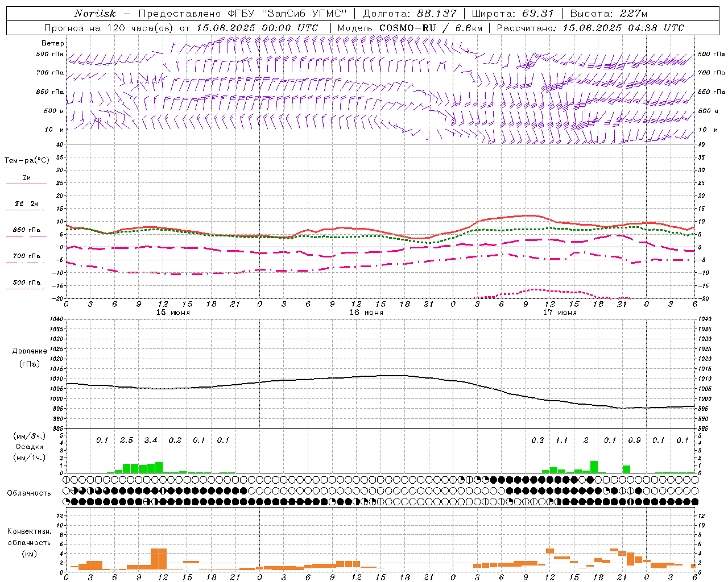Click the 'Конвективн.' convective label
Image resolution: width=728 pixels, height=582 pixels.
[29, 531]
